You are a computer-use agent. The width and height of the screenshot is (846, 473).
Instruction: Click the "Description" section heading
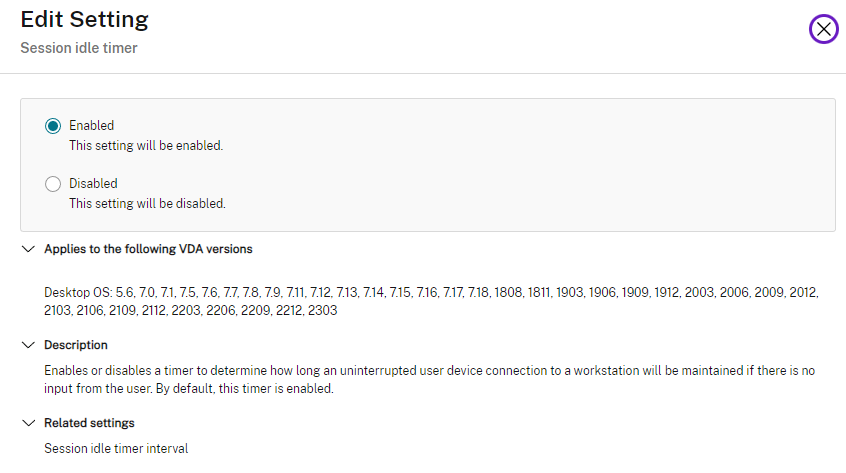pos(76,345)
